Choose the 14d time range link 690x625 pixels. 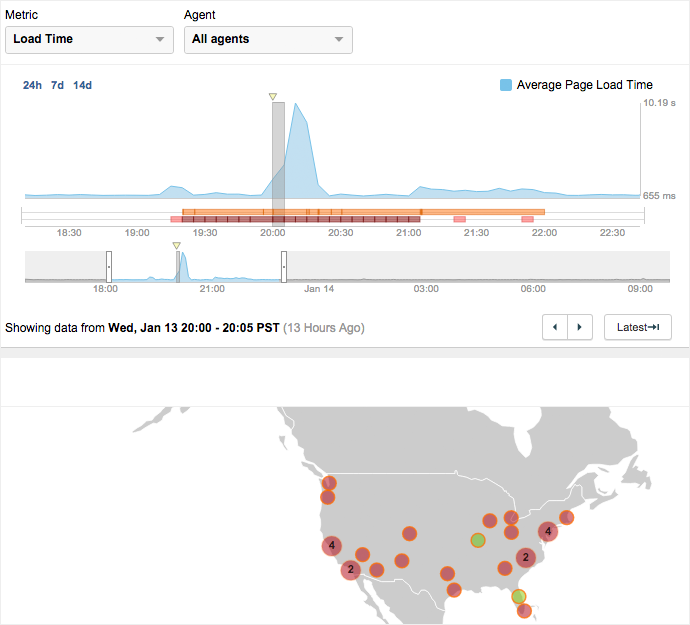[x=82, y=85]
